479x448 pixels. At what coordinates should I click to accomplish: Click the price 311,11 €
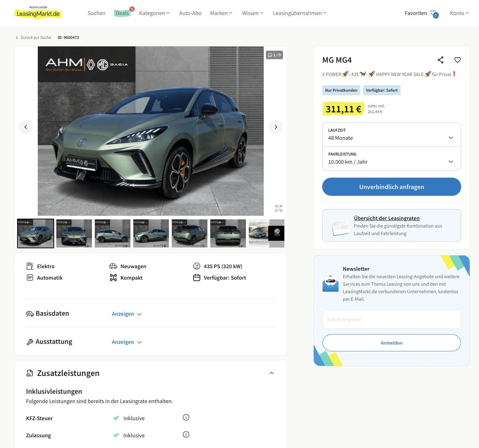(343, 109)
